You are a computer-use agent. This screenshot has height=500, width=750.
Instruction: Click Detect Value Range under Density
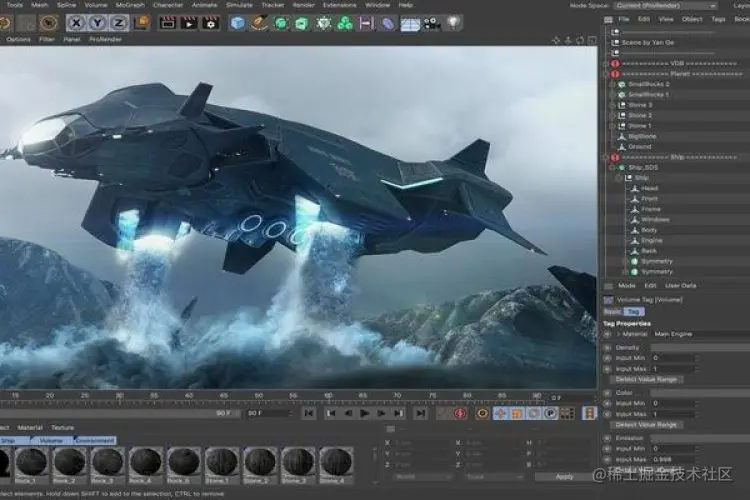(646, 379)
